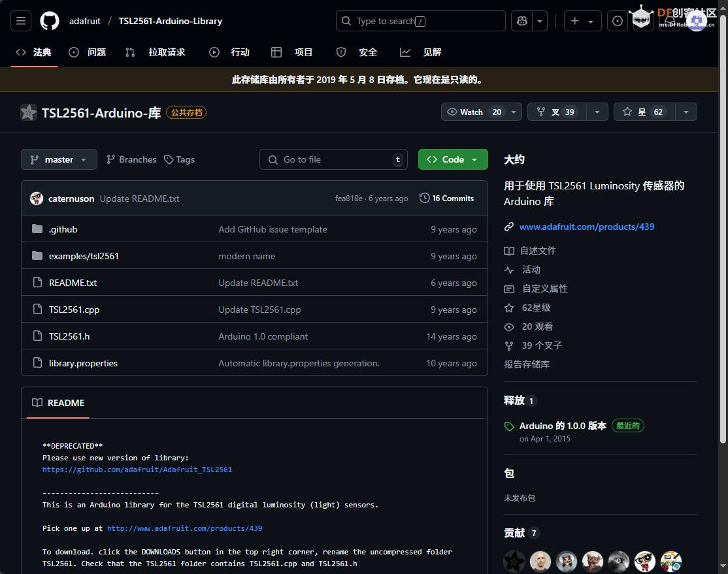Open commit message 'Arduino 1.0 compliant'

point(263,336)
